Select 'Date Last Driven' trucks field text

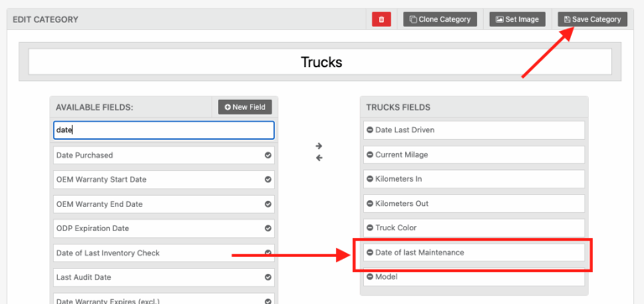click(405, 130)
